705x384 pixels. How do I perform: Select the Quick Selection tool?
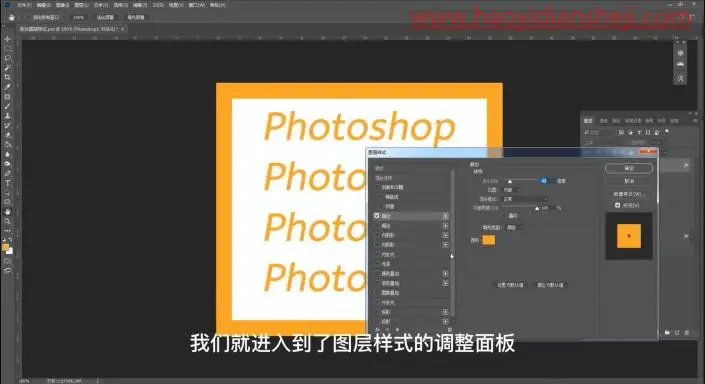pyautogui.click(x=7, y=67)
